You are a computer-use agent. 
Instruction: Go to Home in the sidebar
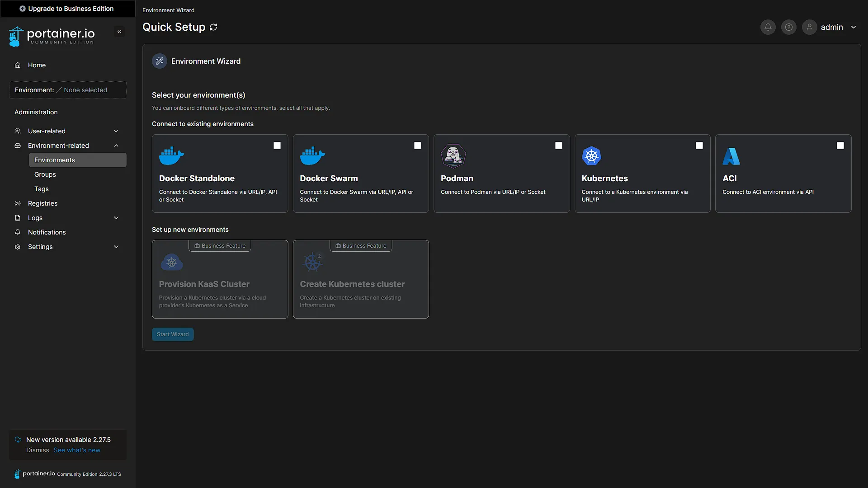click(68, 65)
